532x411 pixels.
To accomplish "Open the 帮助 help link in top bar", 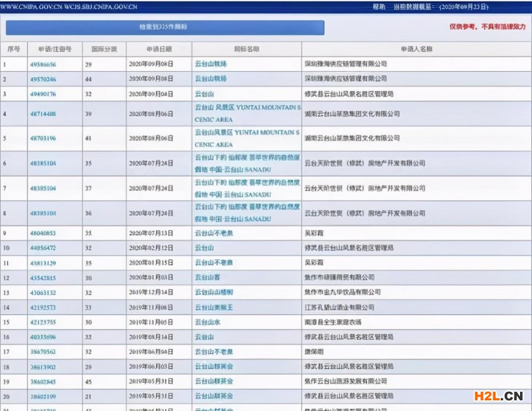I will point(378,7).
